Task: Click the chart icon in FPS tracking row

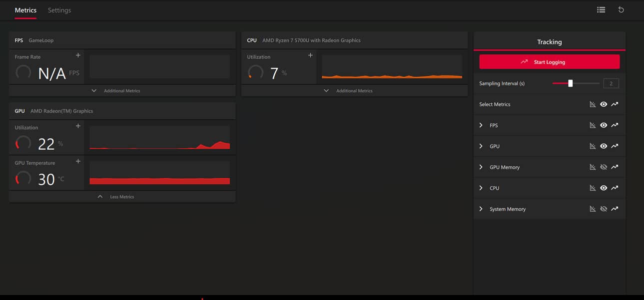Action: point(593,125)
